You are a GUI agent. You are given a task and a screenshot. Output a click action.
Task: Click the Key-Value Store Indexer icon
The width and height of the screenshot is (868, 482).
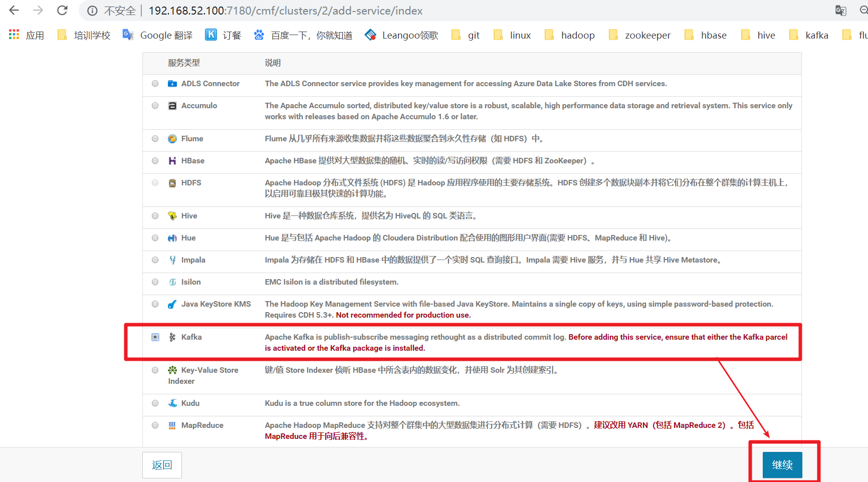[172, 370]
